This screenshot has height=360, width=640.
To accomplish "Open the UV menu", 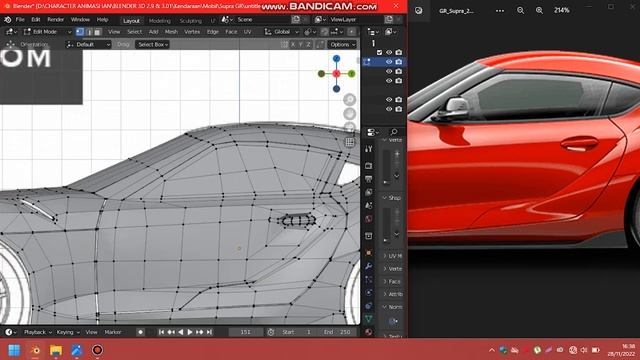I will click(x=247, y=32).
